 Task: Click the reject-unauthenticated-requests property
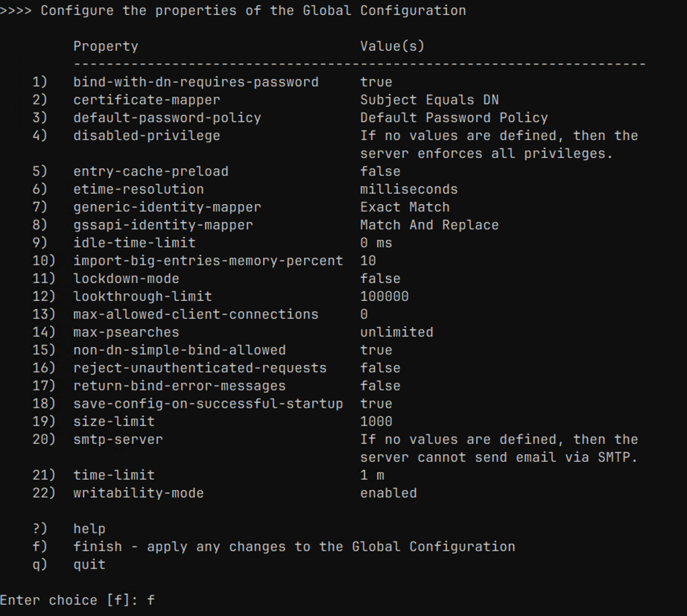click(x=200, y=368)
